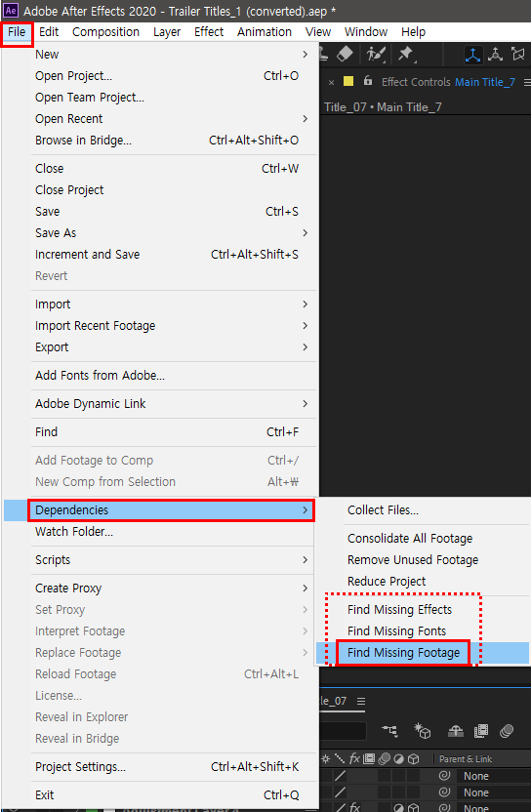Toggle the 3D layer switch on third layer
The height and width of the screenshot is (812, 531).
(x=414, y=807)
